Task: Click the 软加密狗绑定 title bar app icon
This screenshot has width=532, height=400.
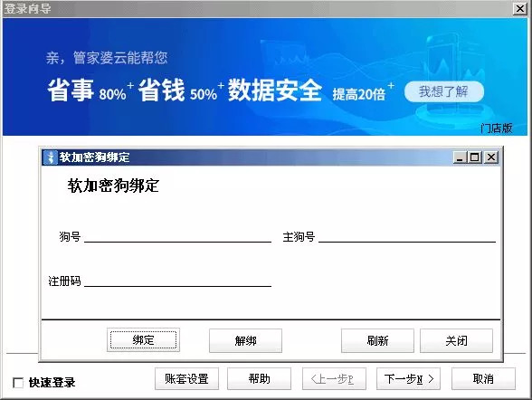Action: point(51,157)
